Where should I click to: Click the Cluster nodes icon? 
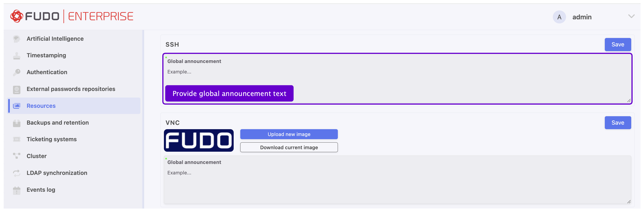[x=16, y=156]
